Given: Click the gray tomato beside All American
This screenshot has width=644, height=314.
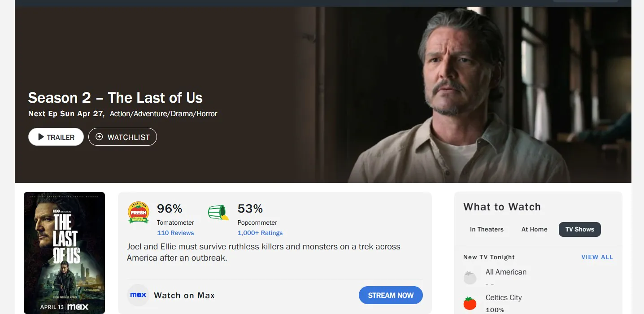Looking at the screenshot, I should (x=470, y=278).
